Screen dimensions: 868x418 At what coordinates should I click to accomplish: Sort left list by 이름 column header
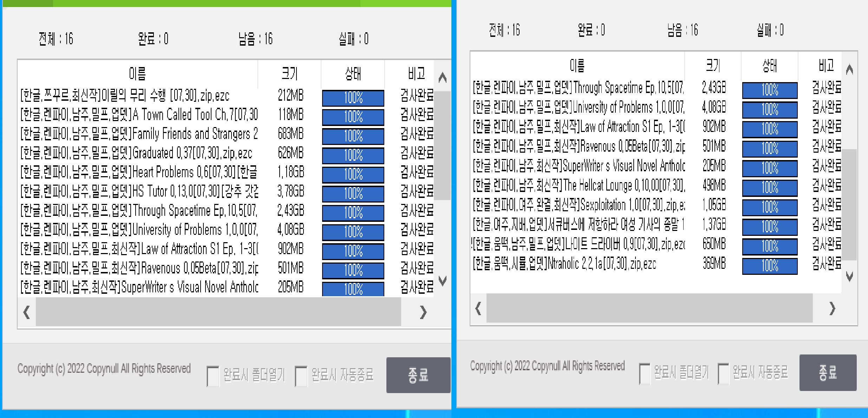pos(137,74)
